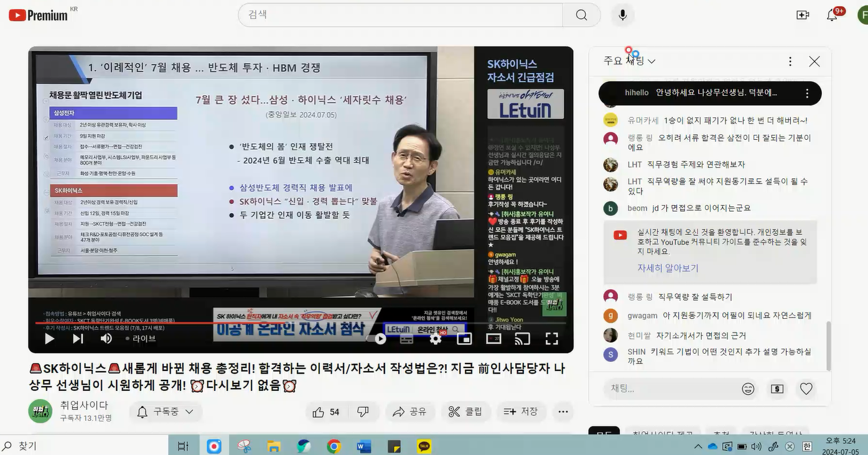Screen dimensions: 868x455
Task: Open more actions below the video
Action: (563, 411)
